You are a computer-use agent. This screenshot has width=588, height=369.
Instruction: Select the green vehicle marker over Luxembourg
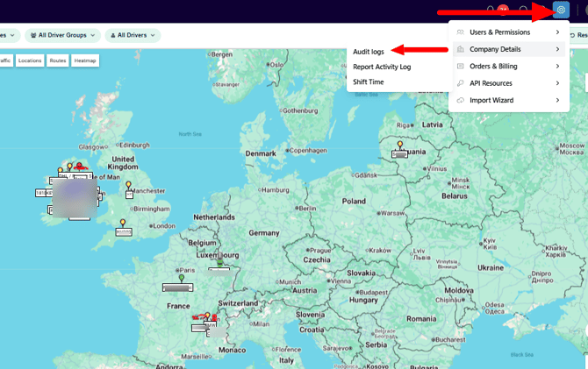(x=219, y=263)
